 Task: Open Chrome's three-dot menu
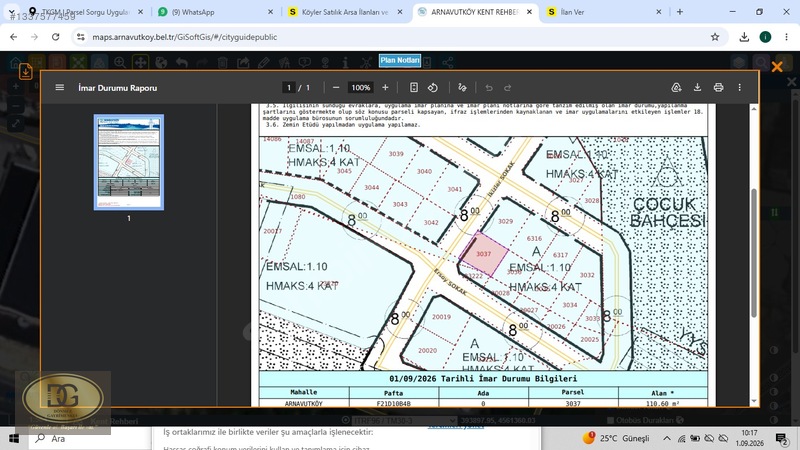point(786,37)
